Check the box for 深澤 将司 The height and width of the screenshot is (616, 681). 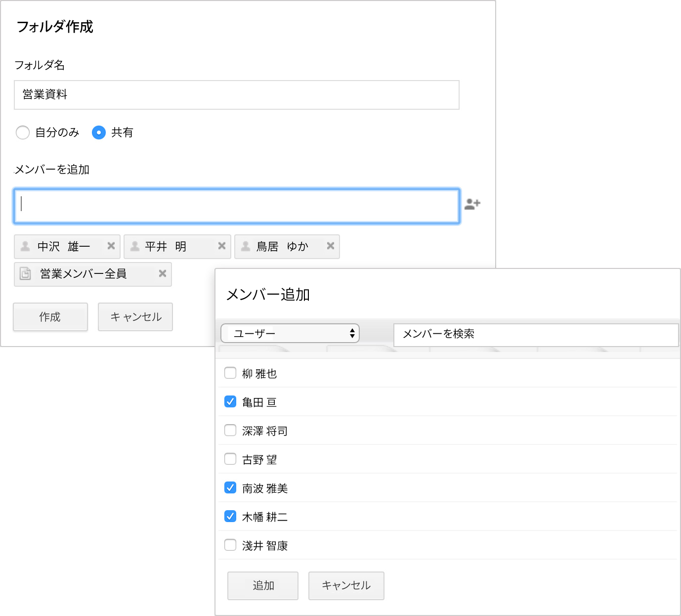(x=230, y=430)
